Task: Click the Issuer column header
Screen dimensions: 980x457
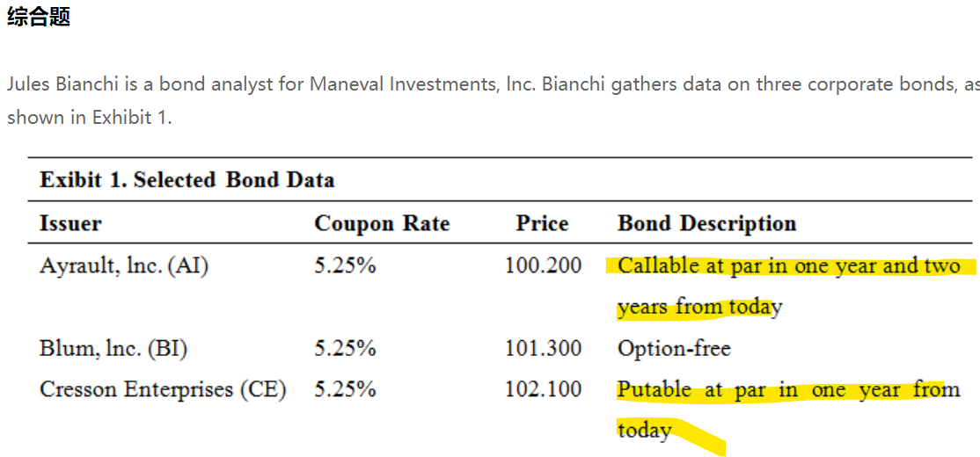Action: coord(70,224)
